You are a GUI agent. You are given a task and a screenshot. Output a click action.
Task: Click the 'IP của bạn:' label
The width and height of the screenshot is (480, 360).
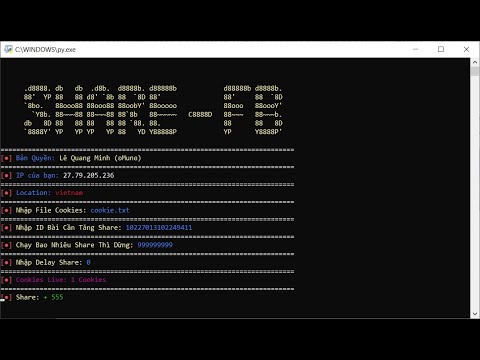[37, 175]
